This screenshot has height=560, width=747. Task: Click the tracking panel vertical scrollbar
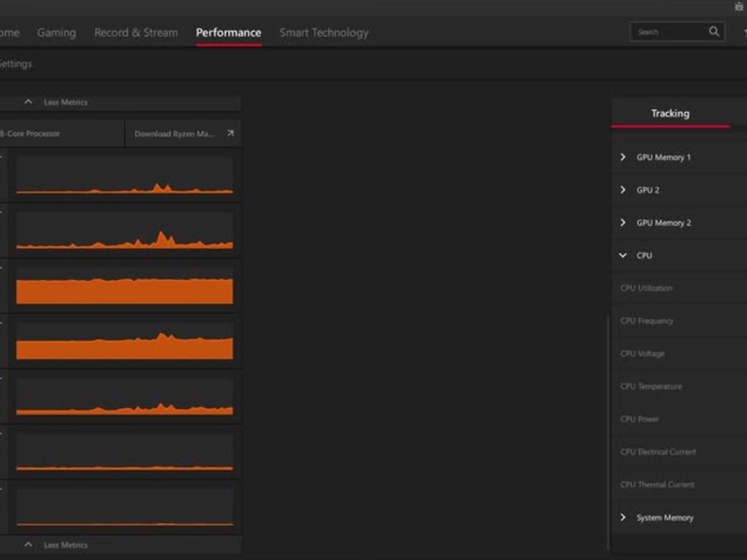tap(608, 432)
